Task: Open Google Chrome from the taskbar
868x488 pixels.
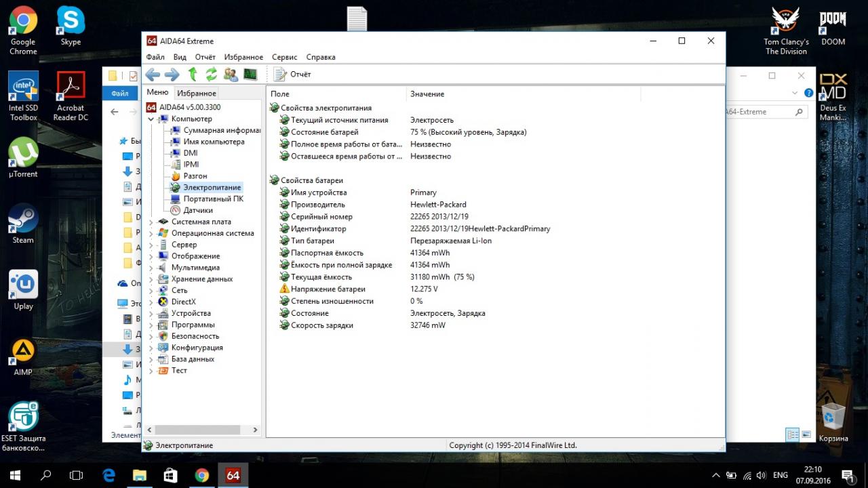Action: pyautogui.click(x=201, y=475)
